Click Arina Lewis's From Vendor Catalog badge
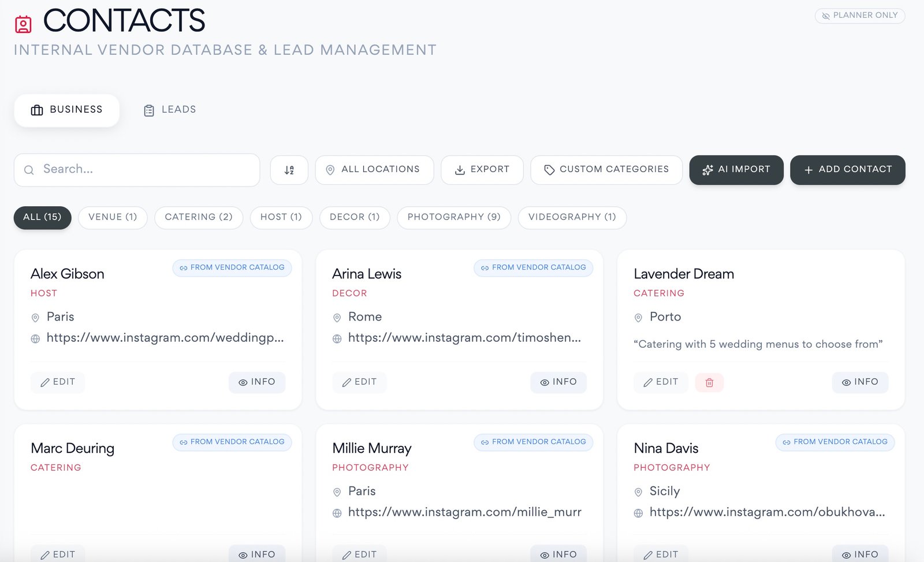Screen dimensions: 924x562 534,268
